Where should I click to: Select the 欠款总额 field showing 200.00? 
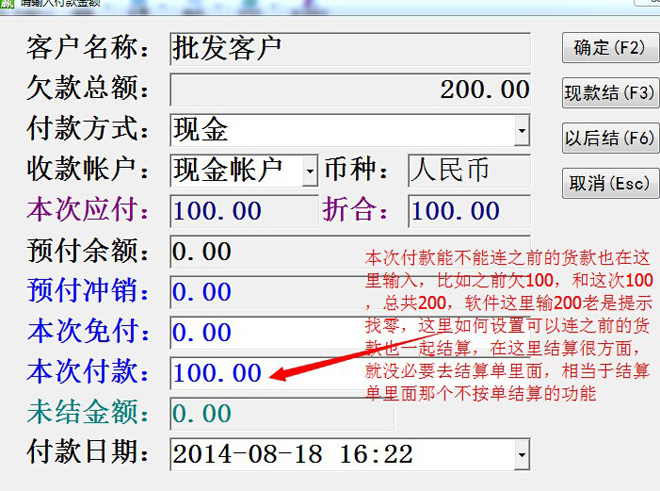[x=350, y=89]
